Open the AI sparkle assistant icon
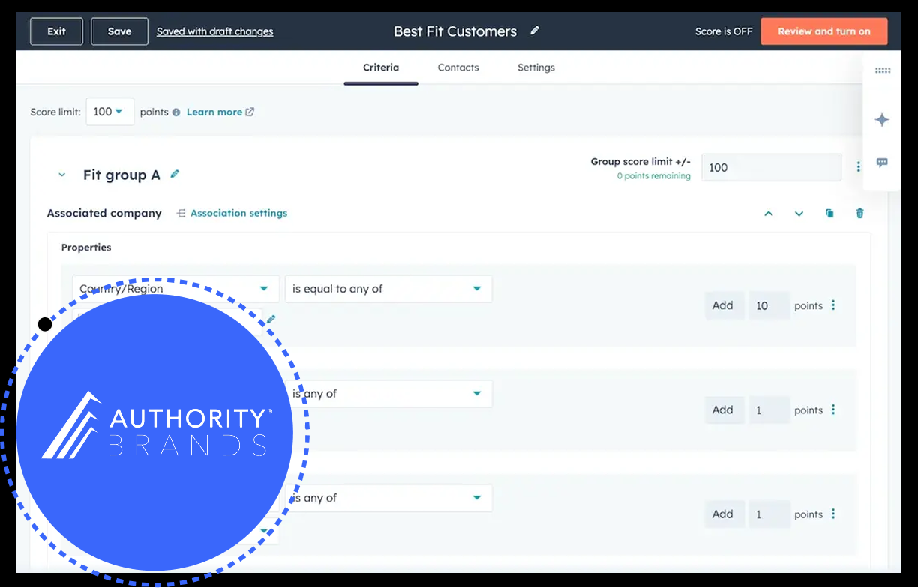 882,120
